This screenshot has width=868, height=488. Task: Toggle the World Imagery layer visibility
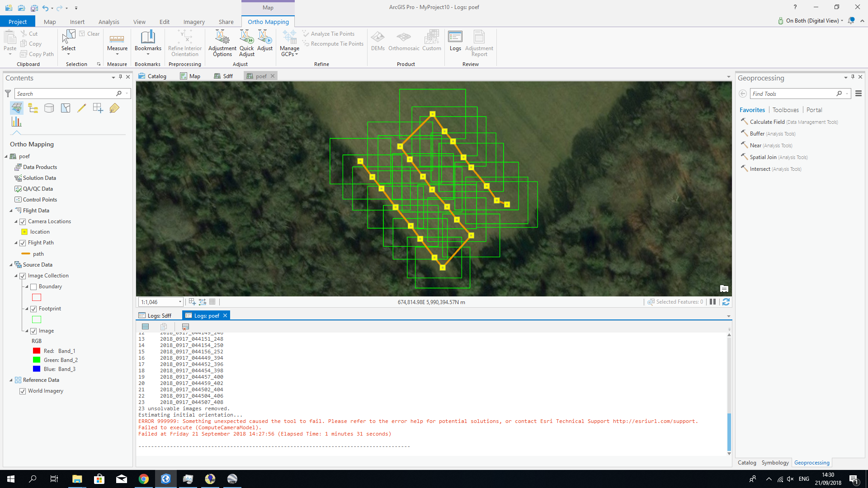23,391
